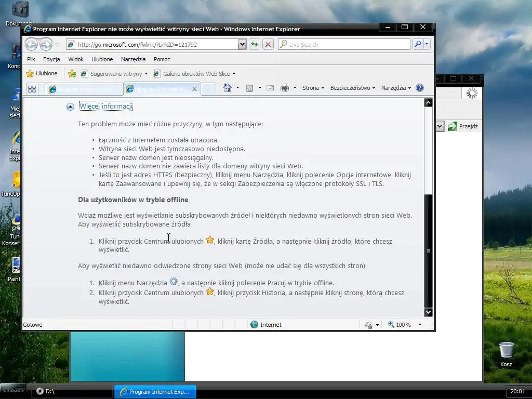Open the Kosz recycle bin on desktop
Image resolution: width=532 pixels, height=399 pixels.
click(x=506, y=354)
